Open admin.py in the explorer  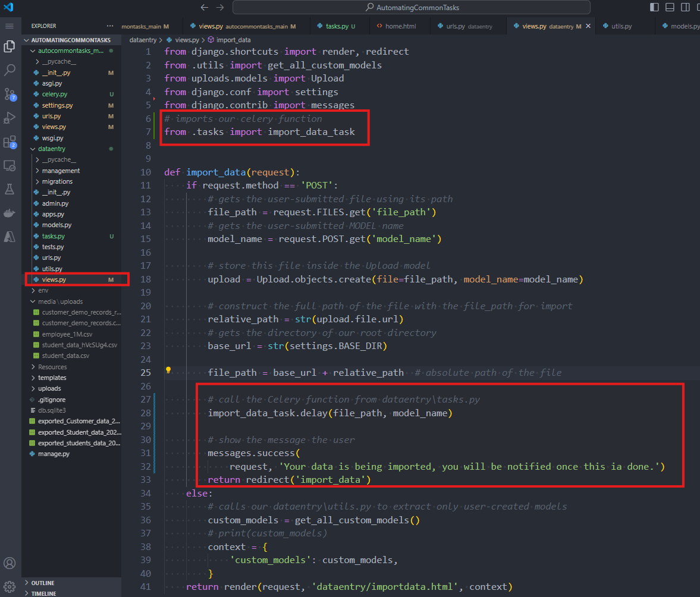(x=71, y=203)
